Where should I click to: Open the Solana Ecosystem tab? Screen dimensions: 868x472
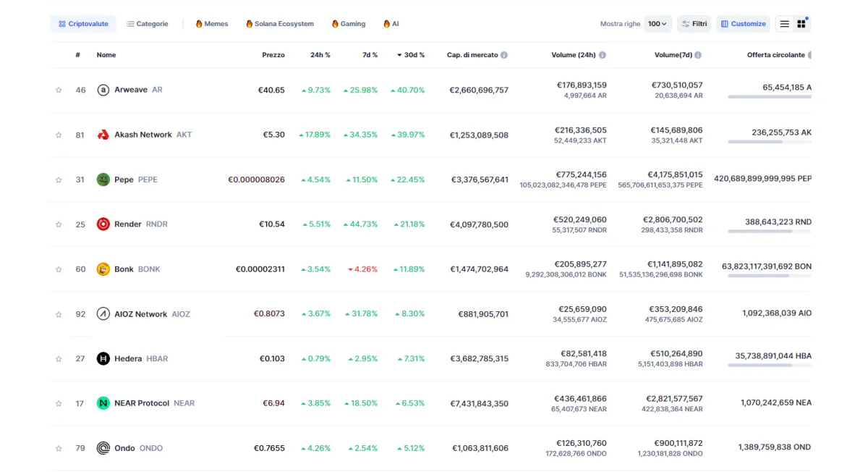click(x=280, y=24)
